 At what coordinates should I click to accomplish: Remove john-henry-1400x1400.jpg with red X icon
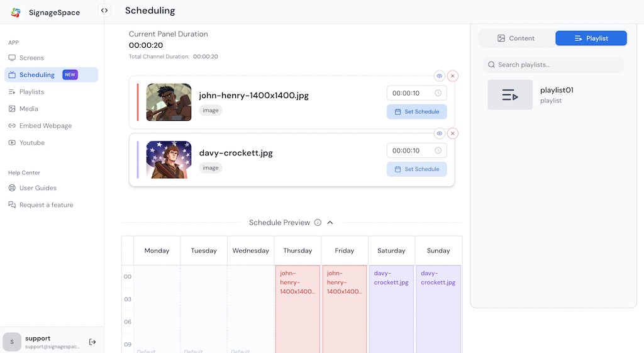453,76
